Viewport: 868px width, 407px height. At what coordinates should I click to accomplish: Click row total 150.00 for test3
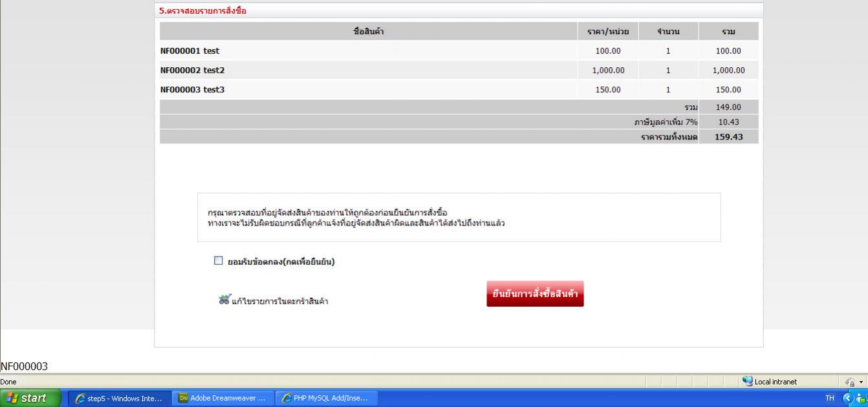tap(728, 90)
